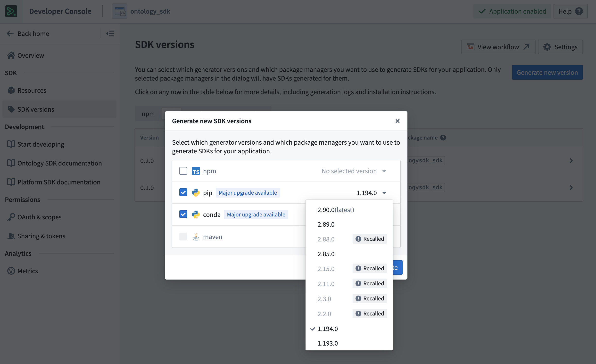The height and width of the screenshot is (364, 596).
Task: Open Ontology SDK documentation
Action: click(59, 163)
